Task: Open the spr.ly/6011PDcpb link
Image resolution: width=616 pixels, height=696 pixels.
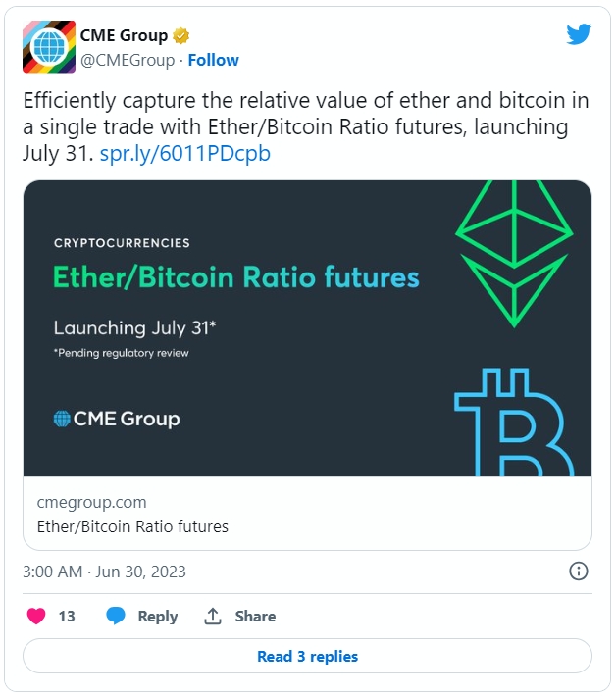Action: [185, 154]
